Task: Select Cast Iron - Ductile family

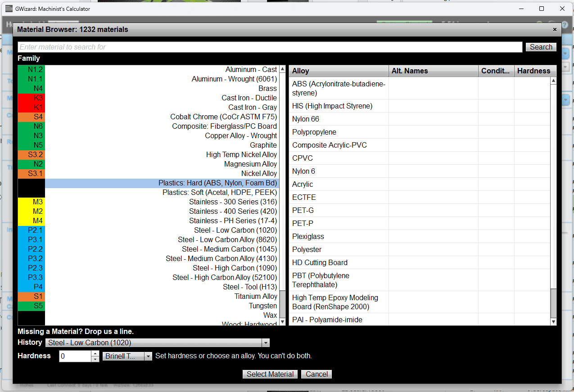Action: click(149, 98)
